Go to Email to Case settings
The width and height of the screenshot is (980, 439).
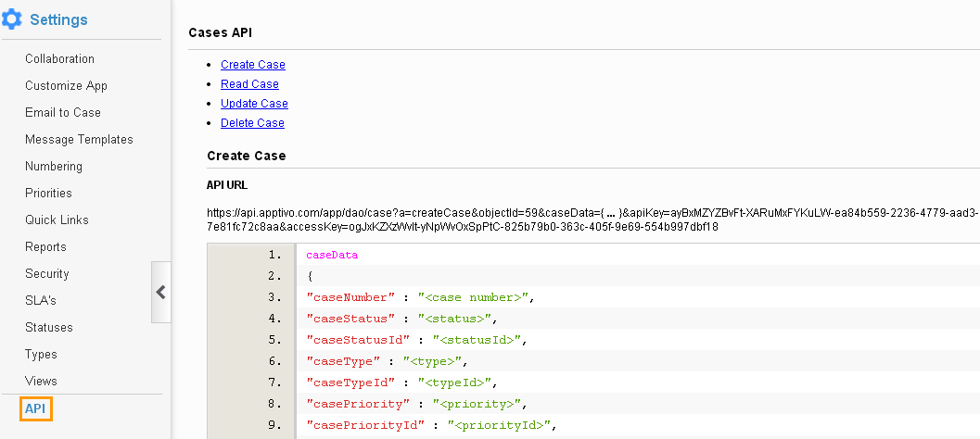coord(62,112)
